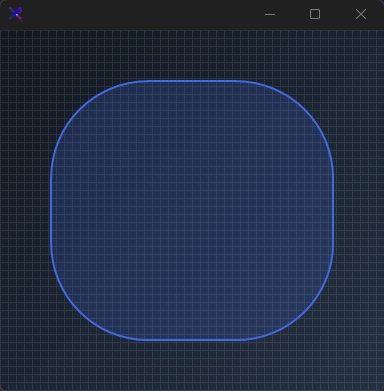Click the app icon in the title bar
This screenshot has height=391, width=384.
pyautogui.click(x=16, y=14)
